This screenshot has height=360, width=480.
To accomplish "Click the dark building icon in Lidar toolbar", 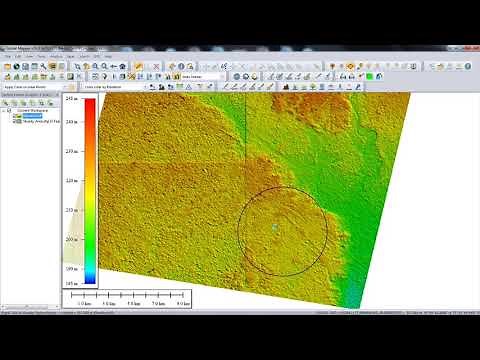I will pyautogui.click(x=286, y=87).
